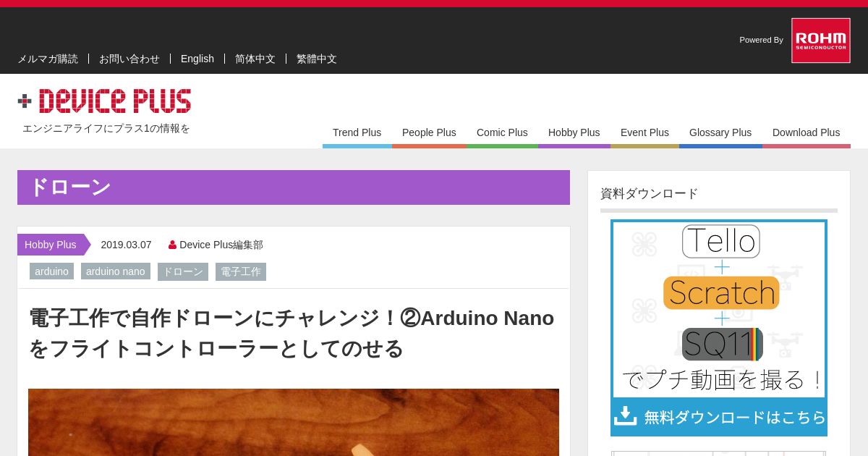The height and width of the screenshot is (456, 868).
Task: Select the ドローン tag
Action: pos(183,271)
